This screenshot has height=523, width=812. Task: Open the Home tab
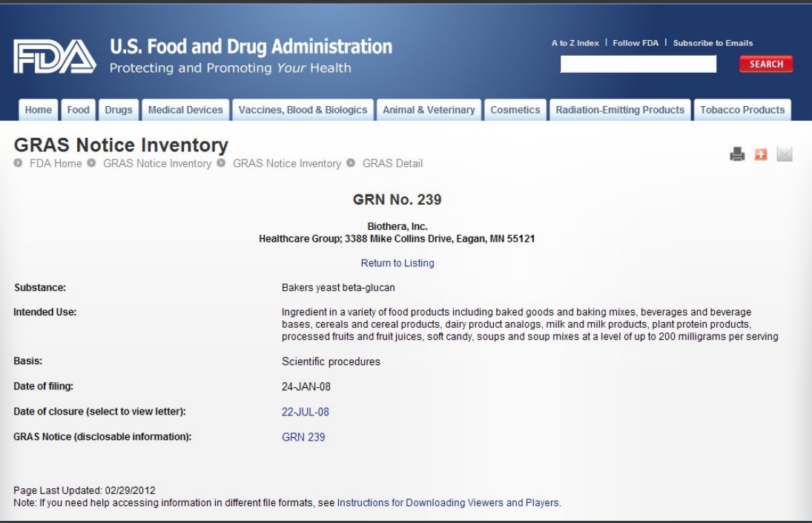pyautogui.click(x=39, y=110)
